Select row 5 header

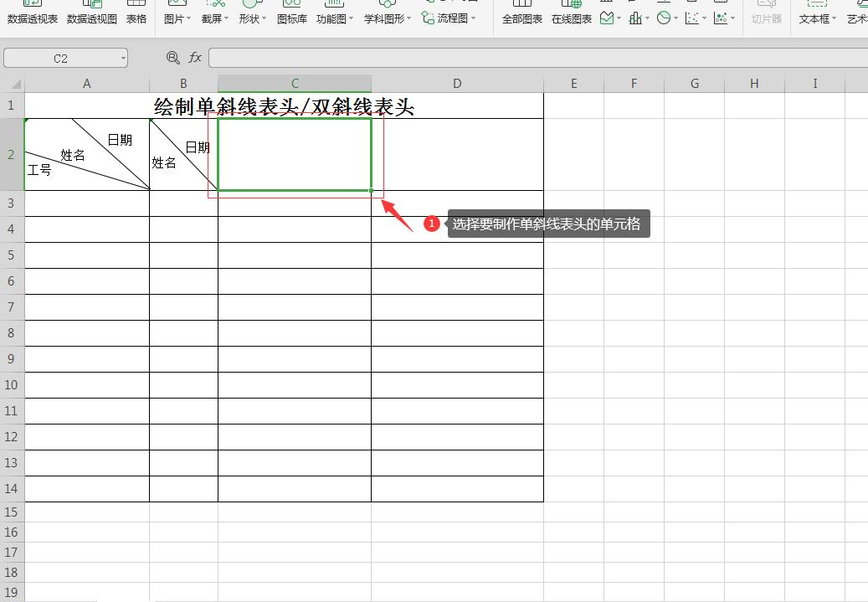(x=12, y=255)
